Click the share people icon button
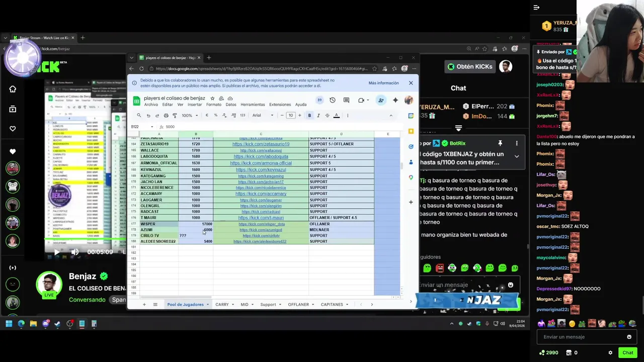The image size is (644, 362). (381, 101)
